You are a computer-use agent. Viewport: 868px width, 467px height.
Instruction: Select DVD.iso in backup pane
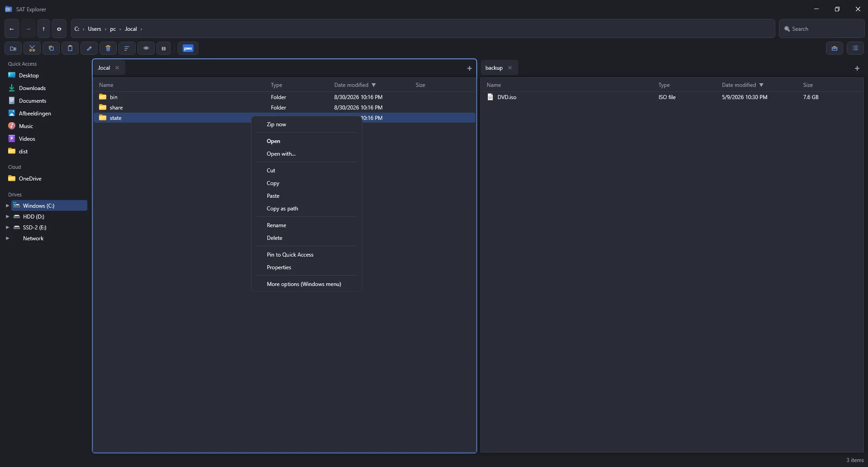672,97
